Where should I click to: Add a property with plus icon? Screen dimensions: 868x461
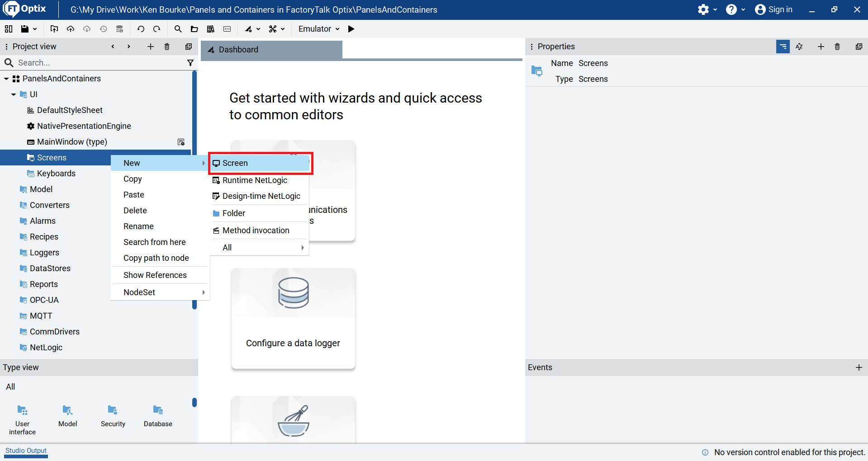click(821, 47)
